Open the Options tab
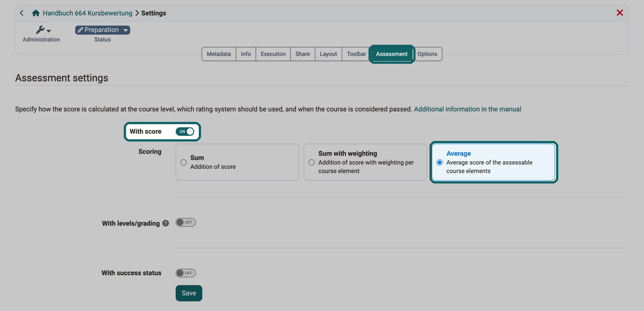Screen dimensions: 644x311 pos(427,54)
